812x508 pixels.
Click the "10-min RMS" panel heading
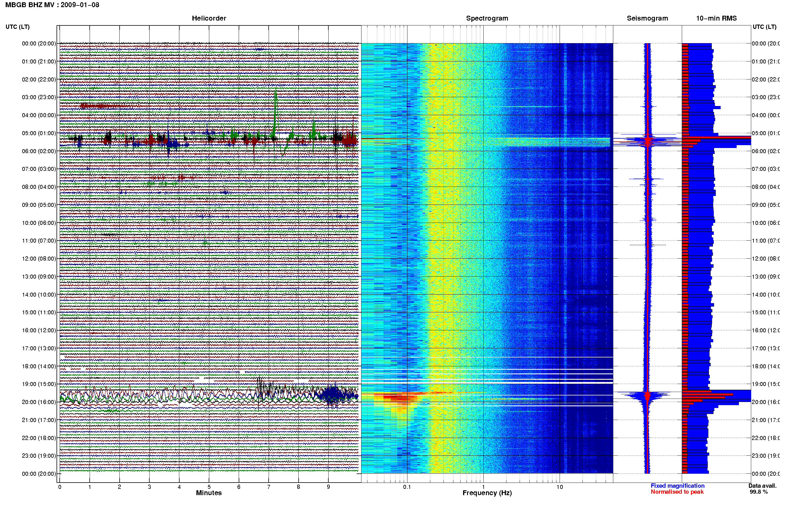tap(716, 19)
